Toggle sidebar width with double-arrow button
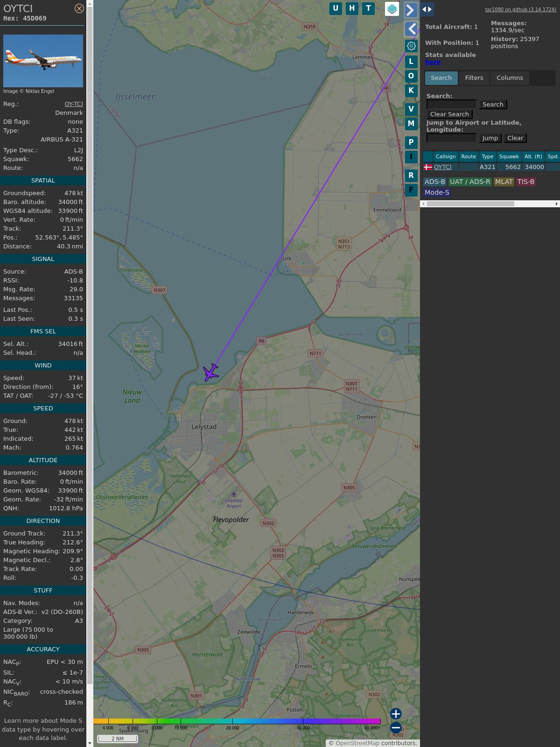Image resolution: width=560 pixels, height=747 pixels. (x=427, y=9)
